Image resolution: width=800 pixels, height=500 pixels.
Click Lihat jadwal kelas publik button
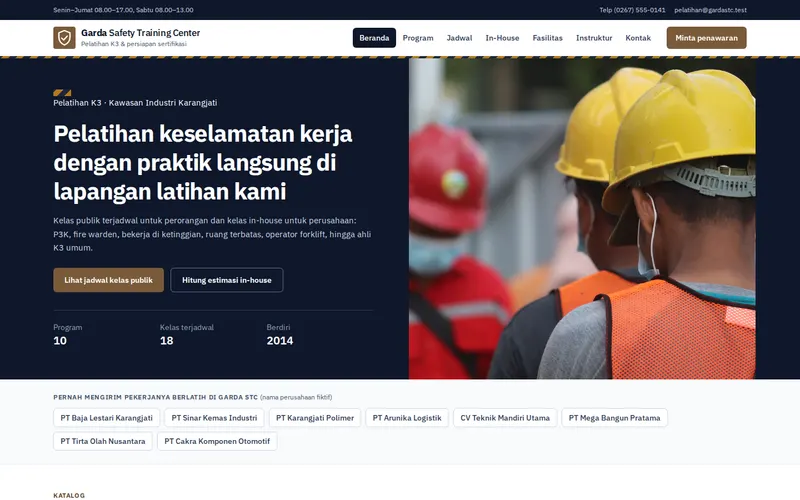(108, 280)
